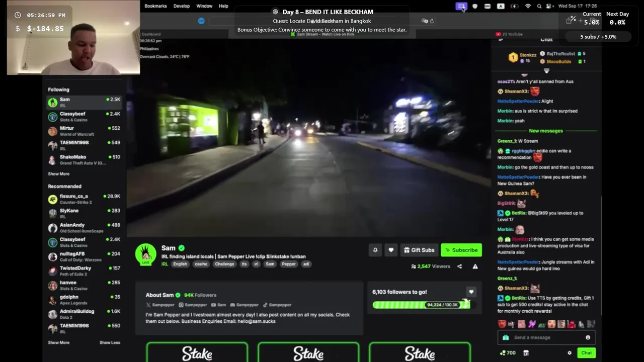Click the Spotlight search icon in menu bar
Screen dimensions: 644x362
pyautogui.click(x=539, y=6)
